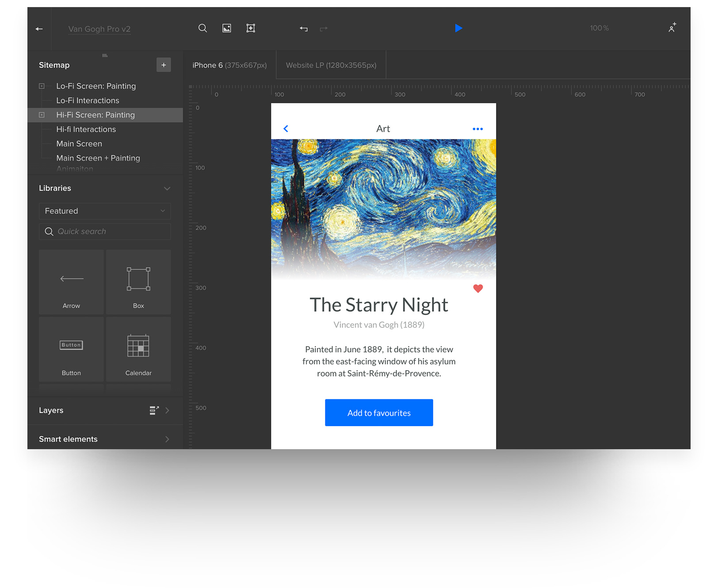The width and height of the screenshot is (718, 588).
Task: Add a new sitemap page with plus button
Action: (164, 65)
